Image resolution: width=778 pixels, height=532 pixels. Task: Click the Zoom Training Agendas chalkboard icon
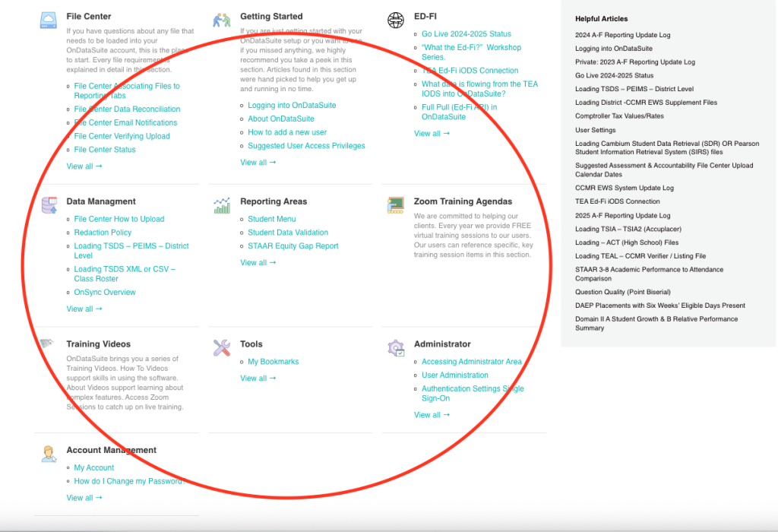click(x=395, y=205)
